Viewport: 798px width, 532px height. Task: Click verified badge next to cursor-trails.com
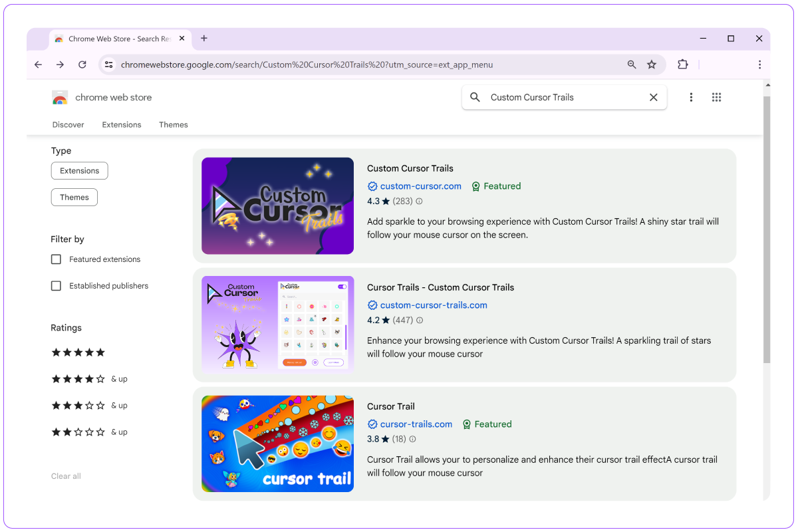coord(372,424)
